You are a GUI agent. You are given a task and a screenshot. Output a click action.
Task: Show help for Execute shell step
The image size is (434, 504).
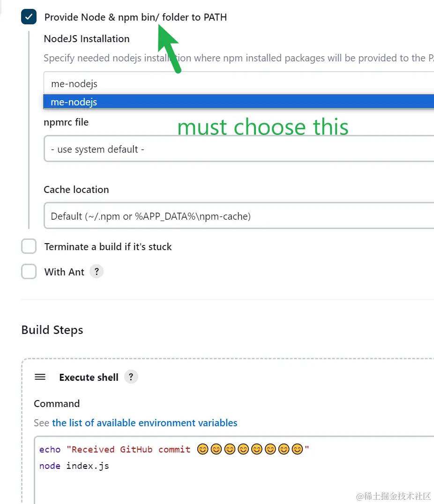131,377
